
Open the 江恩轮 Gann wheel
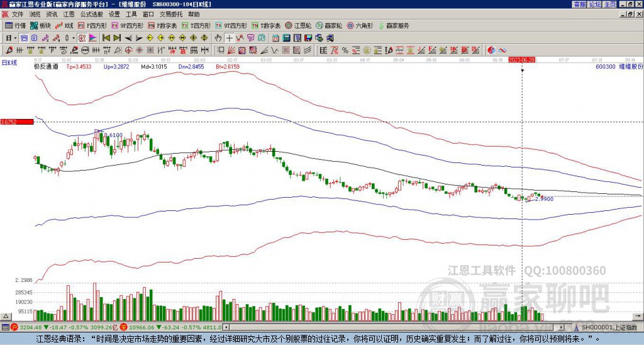coord(298,25)
